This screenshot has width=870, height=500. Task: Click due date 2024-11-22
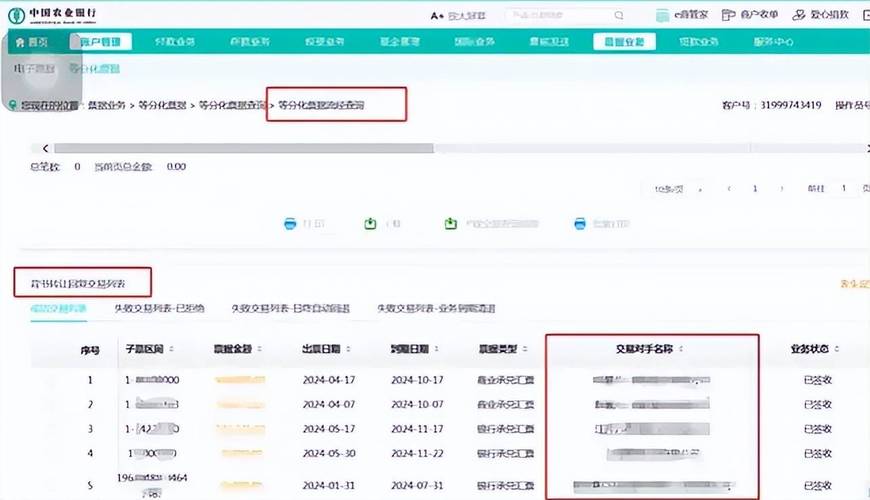(x=417, y=453)
